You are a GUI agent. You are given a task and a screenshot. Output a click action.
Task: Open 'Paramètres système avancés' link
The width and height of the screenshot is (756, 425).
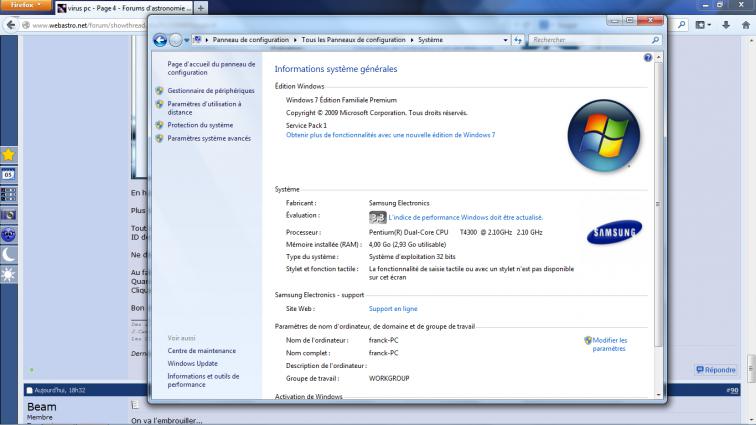coord(209,138)
